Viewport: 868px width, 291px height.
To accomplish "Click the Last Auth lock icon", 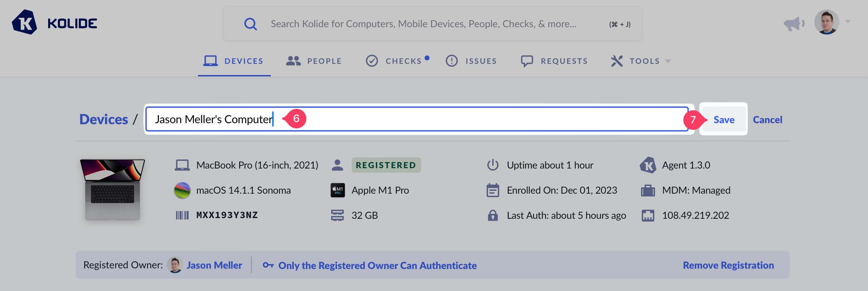I will point(493,215).
